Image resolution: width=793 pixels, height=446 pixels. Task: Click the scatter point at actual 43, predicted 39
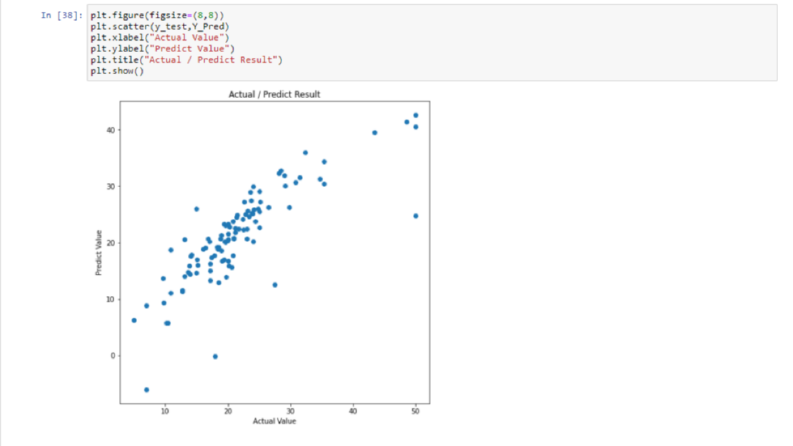(x=375, y=133)
